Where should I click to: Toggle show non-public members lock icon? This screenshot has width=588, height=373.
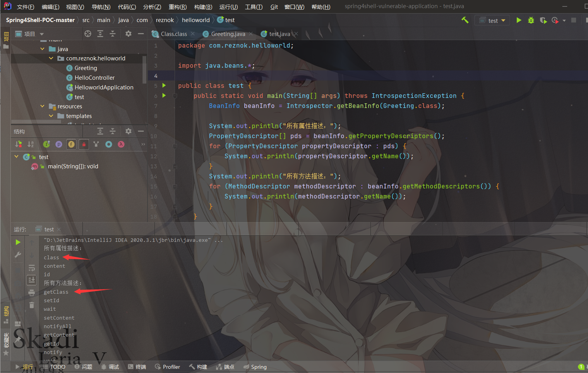click(x=84, y=144)
